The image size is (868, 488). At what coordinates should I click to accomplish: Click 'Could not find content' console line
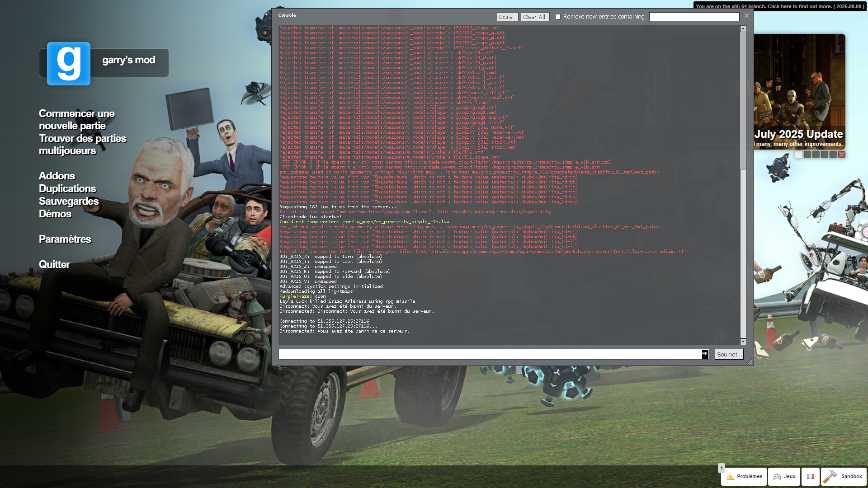click(x=364, y=222)
